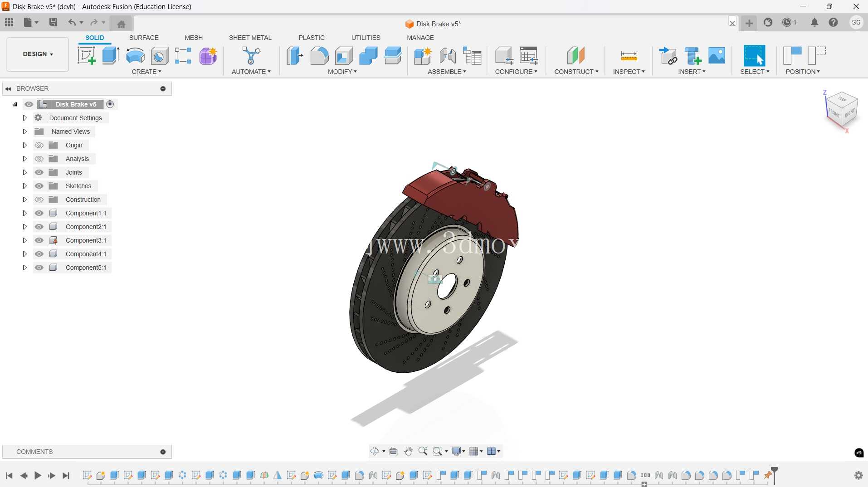This screenshot has height=487, width=868.
Task: Expand the Analysis folder
Action: point(25,159)
